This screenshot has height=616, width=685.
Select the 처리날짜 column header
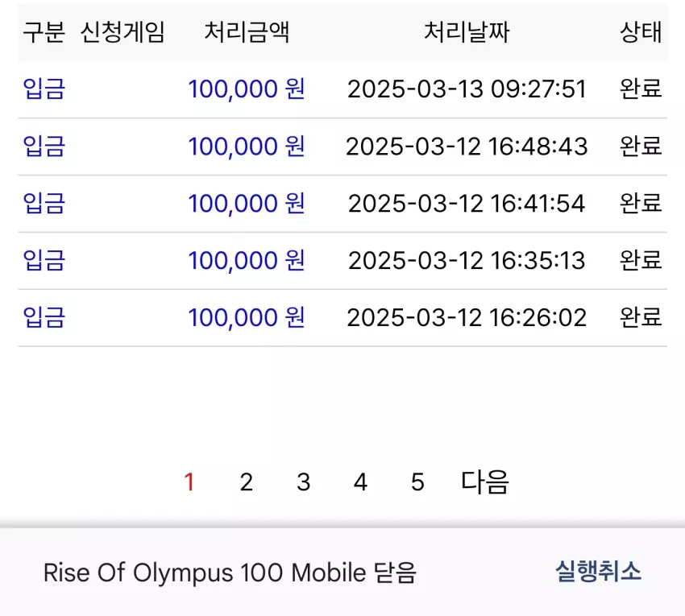[467, 32]
